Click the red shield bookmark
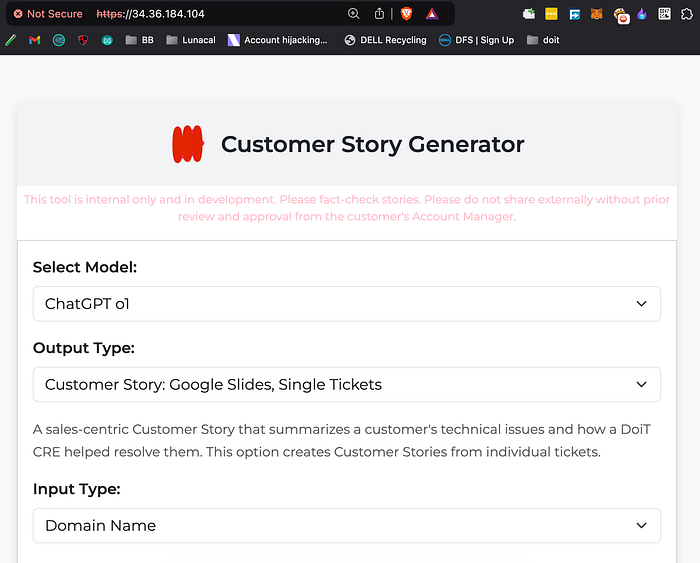This screenshot has width=700, height=563. coord(83,40)
